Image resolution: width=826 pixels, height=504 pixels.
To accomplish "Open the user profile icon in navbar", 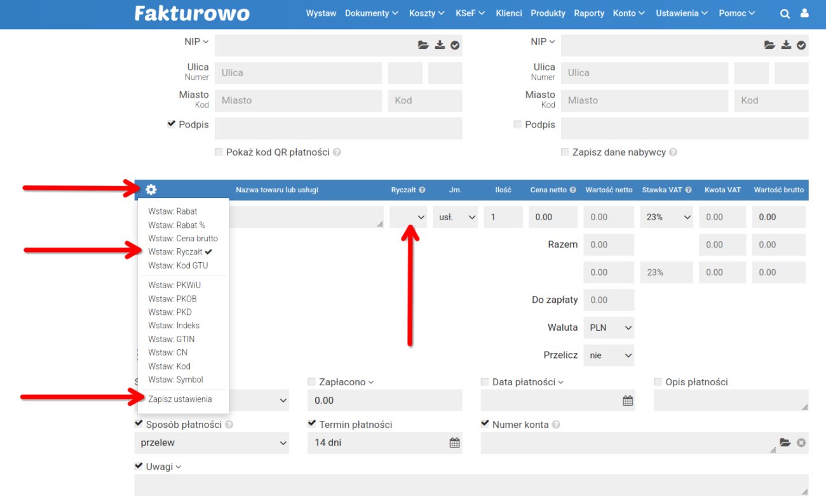I will (804, 13).
